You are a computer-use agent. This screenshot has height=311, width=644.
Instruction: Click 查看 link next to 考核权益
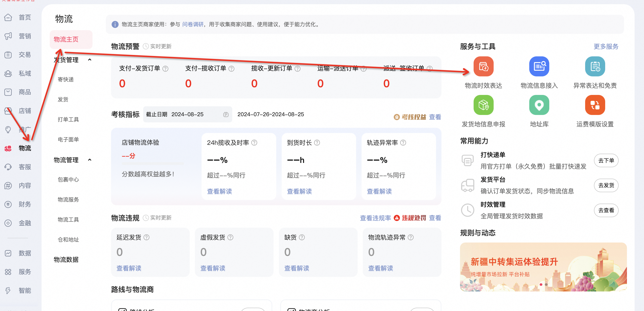click(x=435, y=117)
